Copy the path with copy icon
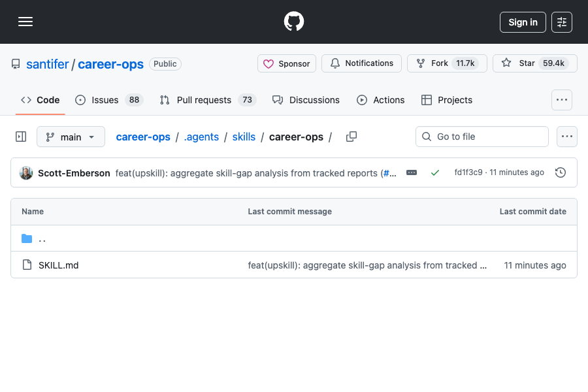The width and height of the screenshot is (588, 392). pyautogui.click(x=351, y=137)
